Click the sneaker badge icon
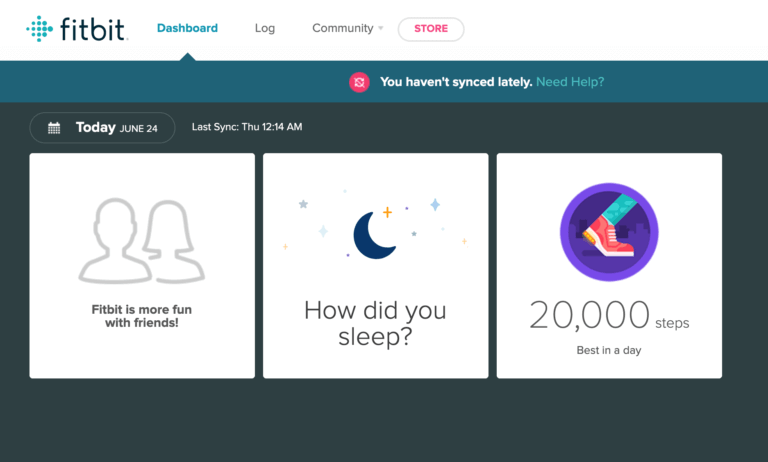Viewport: 768px width, 462px height. coord(609,233)
